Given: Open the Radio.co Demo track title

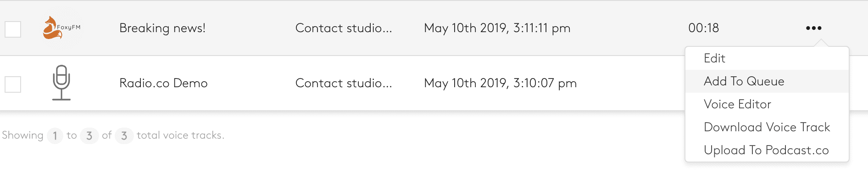Looking at the screenshot, I should tap(163, 83).
